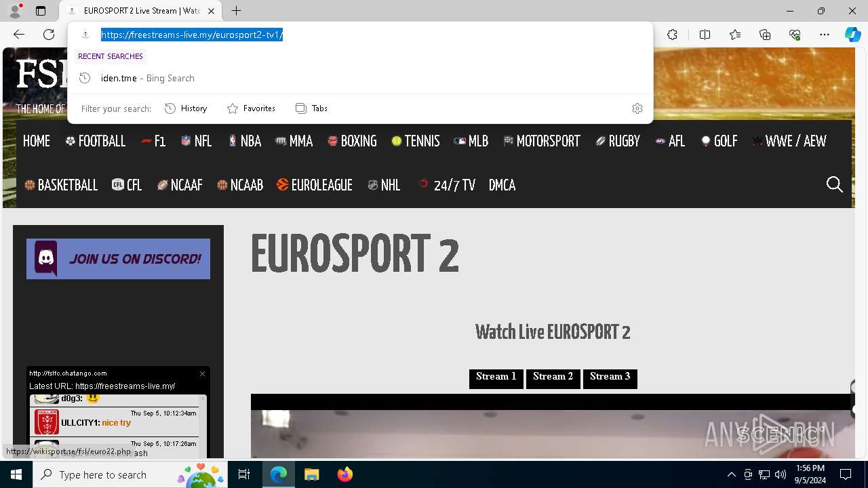
Task: Go to the AFL section
Action: pyautogui.click(x=671, y=141)
